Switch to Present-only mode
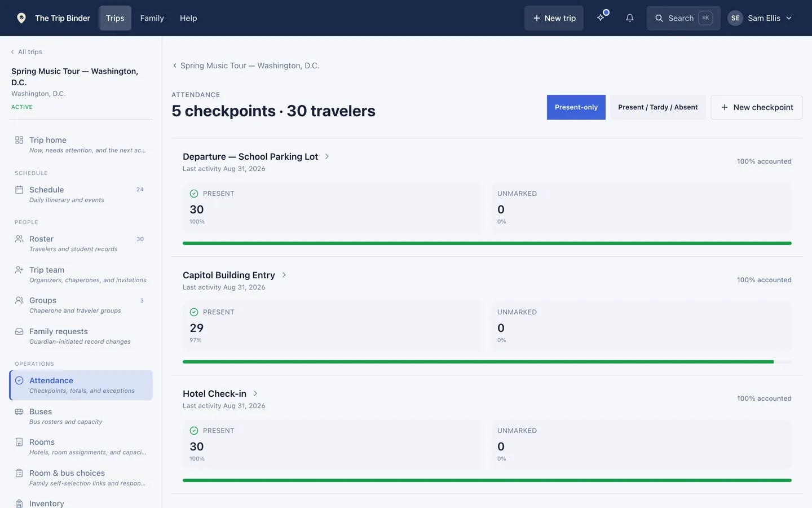This screenshot has height=508, width=812. click(576, 107)
